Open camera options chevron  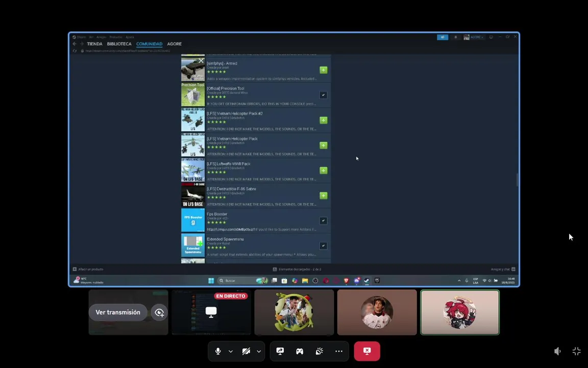pos(259,352)
